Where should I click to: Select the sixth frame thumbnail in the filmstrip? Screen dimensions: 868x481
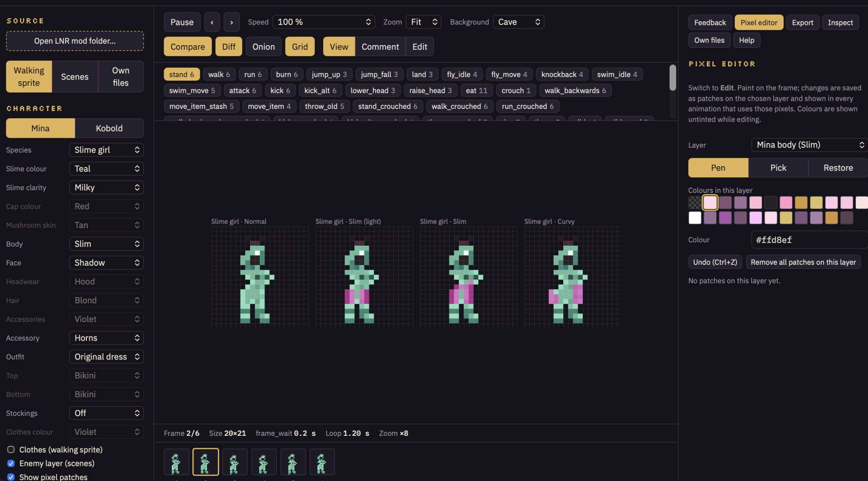(x=322, y=462)
